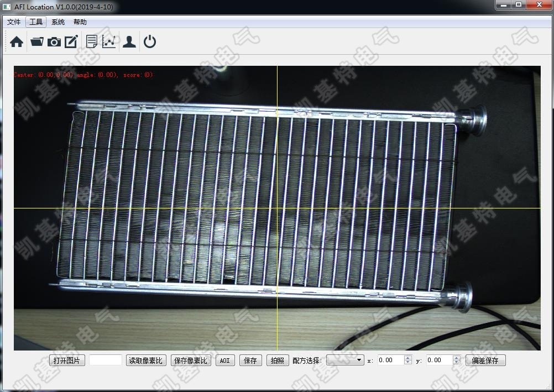
Task: Show the line chart icon
Action: tap(109, 42)
